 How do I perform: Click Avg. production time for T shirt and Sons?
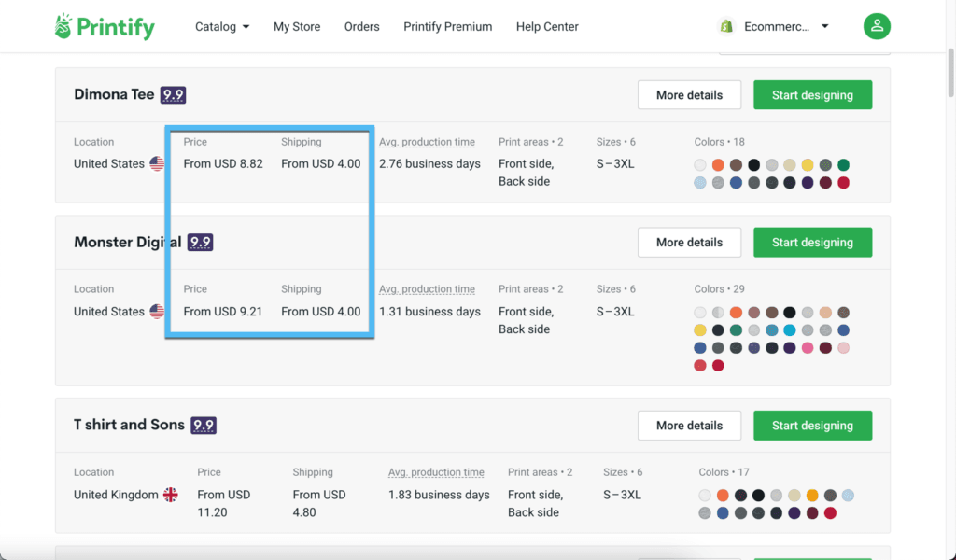click(x=436, y=472)
